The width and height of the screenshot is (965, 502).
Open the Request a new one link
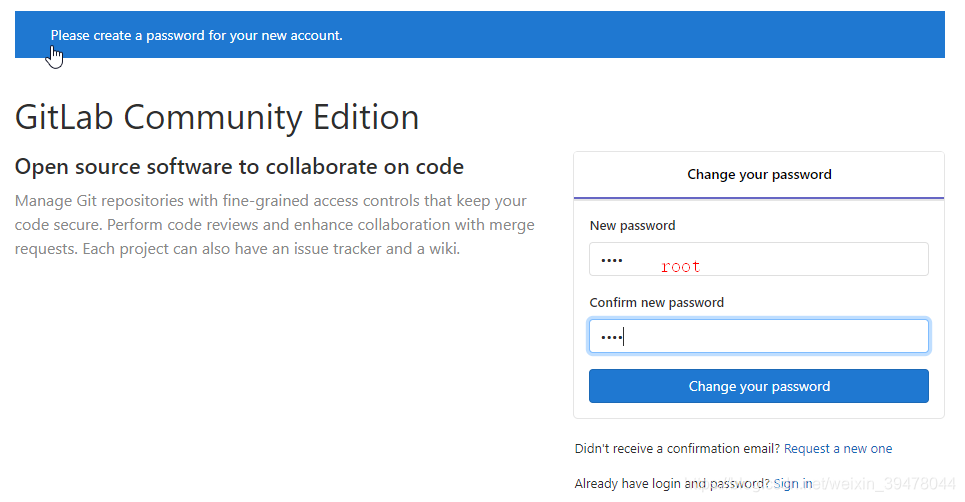pyautogui.click(x=838, y=448)
